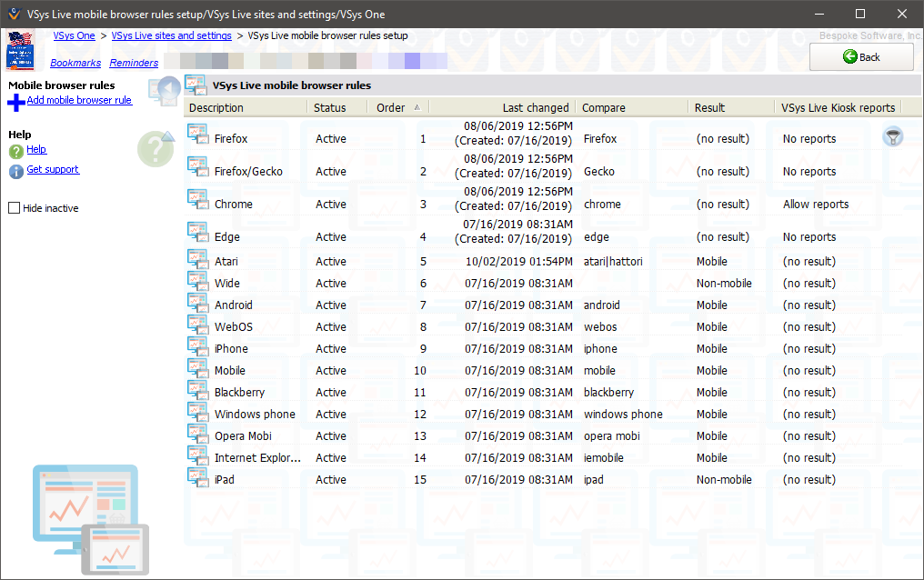Click the VSys One logo image

tap(20, 50)
